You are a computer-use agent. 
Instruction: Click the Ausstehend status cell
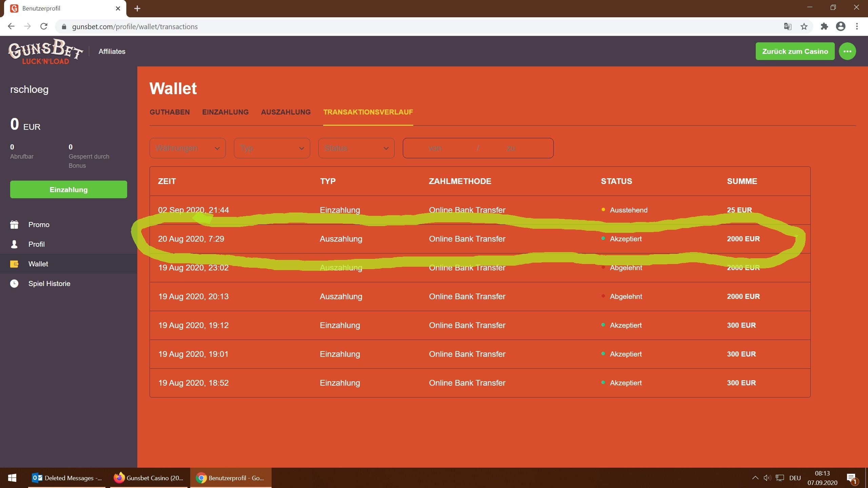pos(625,210)
